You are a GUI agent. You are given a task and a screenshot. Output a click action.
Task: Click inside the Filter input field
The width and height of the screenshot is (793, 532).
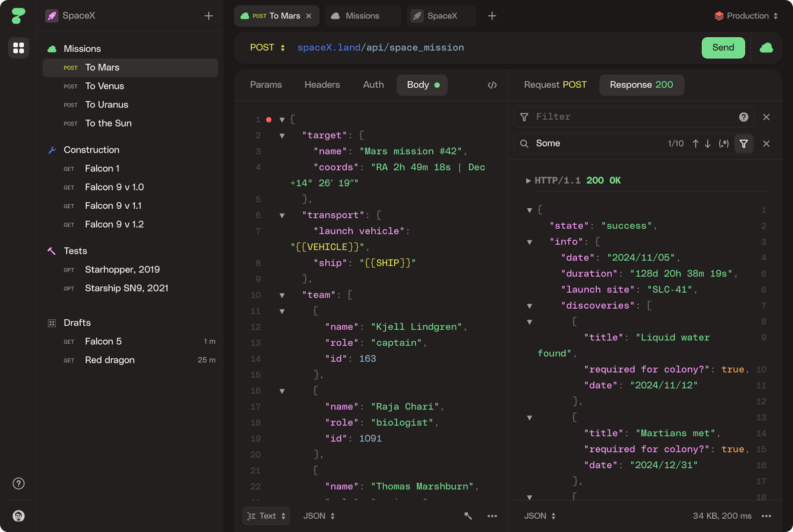click(599, 116)
